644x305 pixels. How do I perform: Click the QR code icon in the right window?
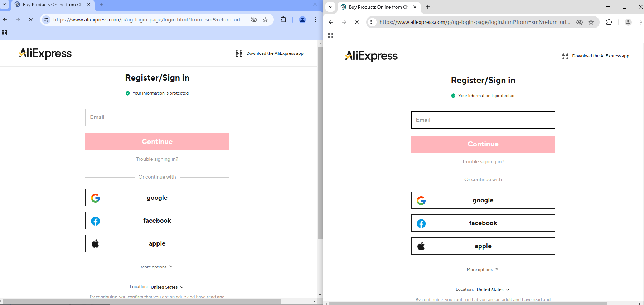click(x=565, y=56)
